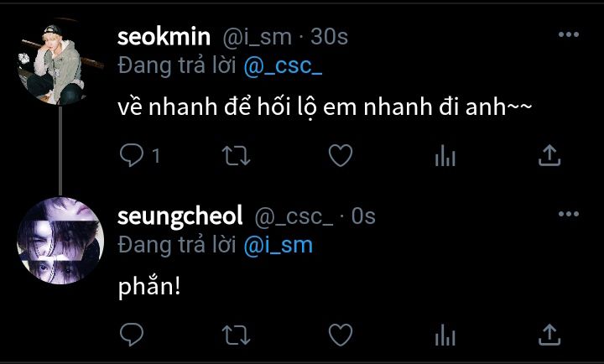Share seungcheol's tweet
Image resolution: width=604 pixels, height=364 pixels.
point(548,335)
